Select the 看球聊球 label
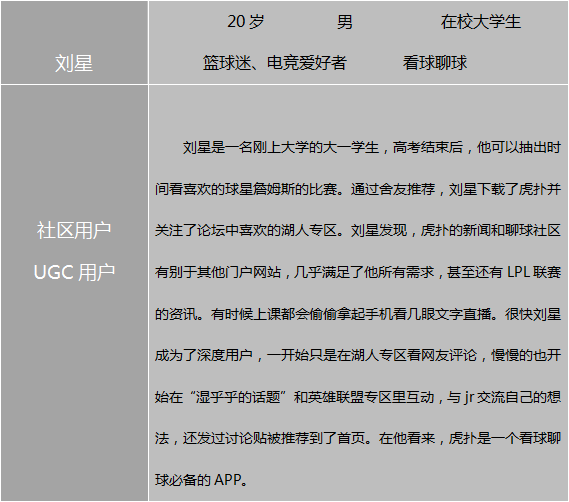569x502 pixels. [x=434, y=62]
